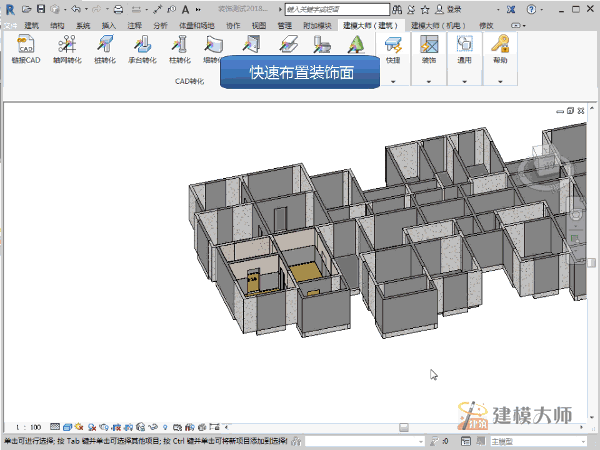Image resolution: width=600 pixels, height=450 pixels.
Task: Open the 协作 ribbon tab
Action: pyautogui.click(x=233, y=26)
